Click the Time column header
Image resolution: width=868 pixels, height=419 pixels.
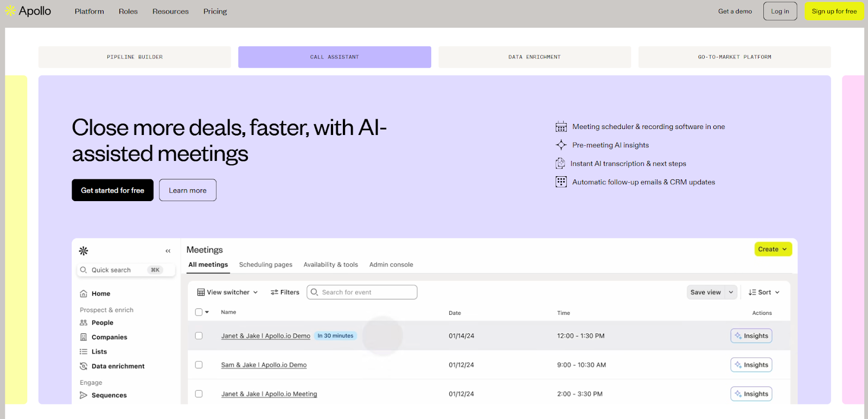click(x=564, y=313)
